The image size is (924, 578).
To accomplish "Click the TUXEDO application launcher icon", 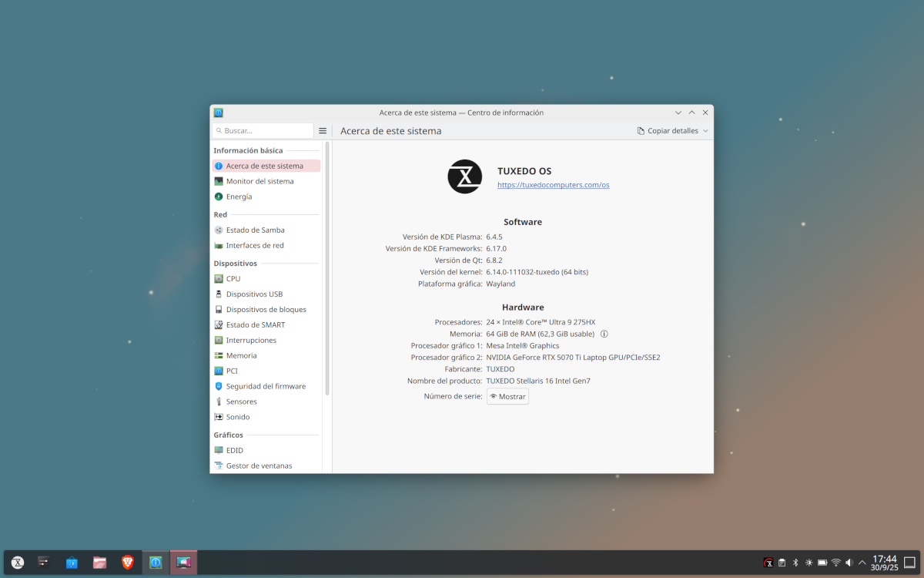I will pos(17,563).
